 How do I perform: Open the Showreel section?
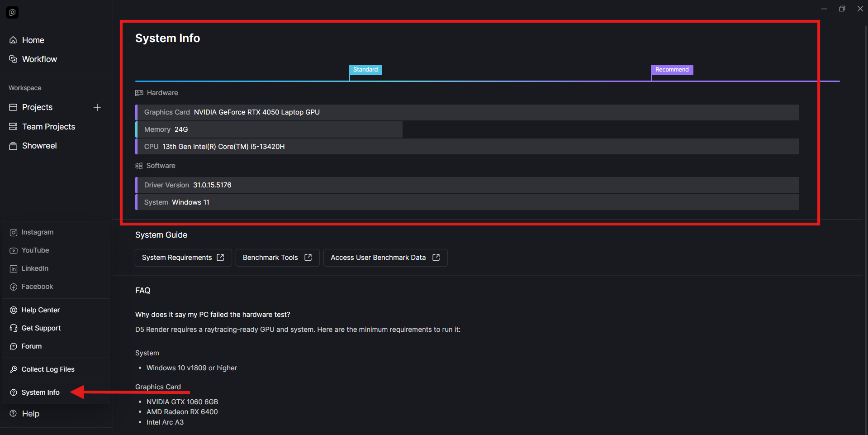click(x=39, y=146)
